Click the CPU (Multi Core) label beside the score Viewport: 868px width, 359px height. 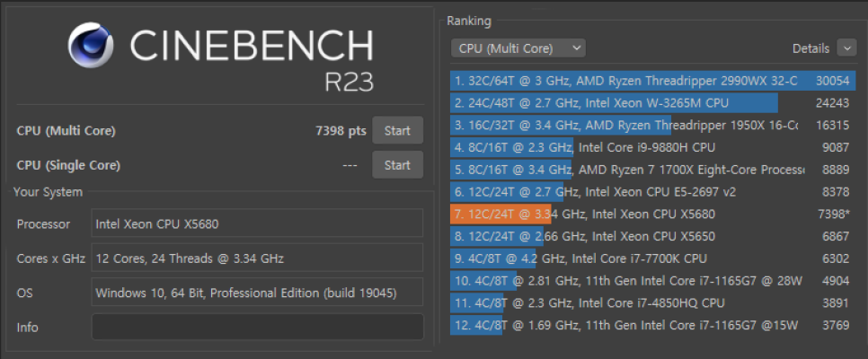[x=66, y=131]
